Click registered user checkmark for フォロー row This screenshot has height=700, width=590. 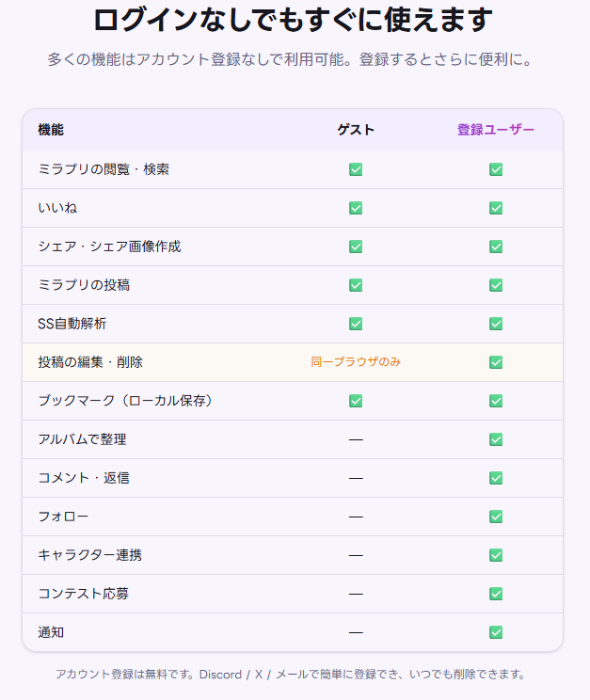pyautogui.click(x=496, y=517)
